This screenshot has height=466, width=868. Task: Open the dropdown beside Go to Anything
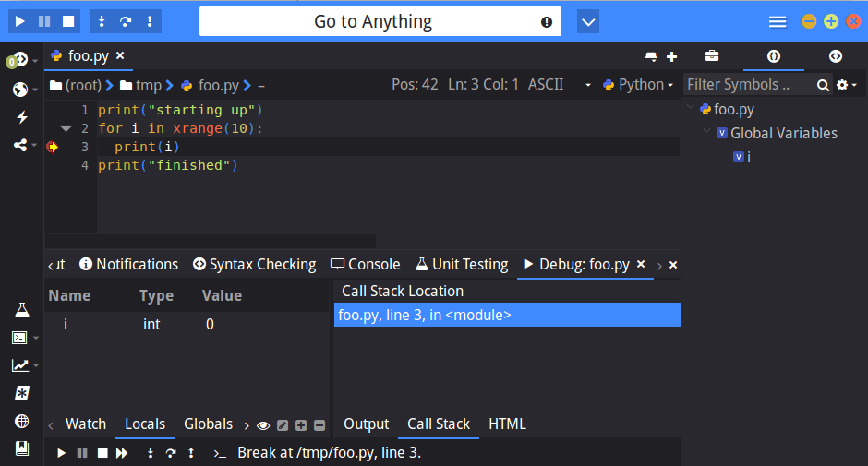588,22
